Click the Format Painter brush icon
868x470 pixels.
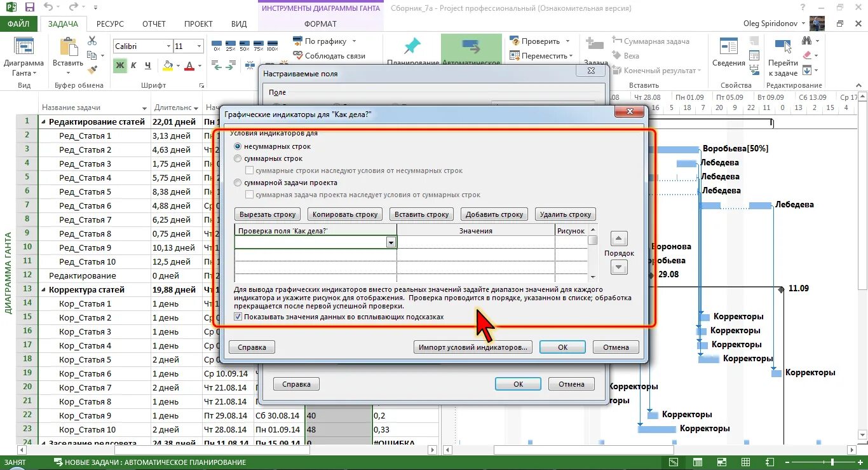click(x=92, y=69)
